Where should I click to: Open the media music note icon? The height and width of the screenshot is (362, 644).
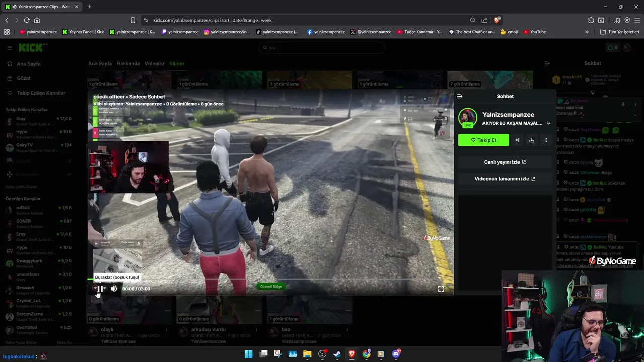[617, 20]
